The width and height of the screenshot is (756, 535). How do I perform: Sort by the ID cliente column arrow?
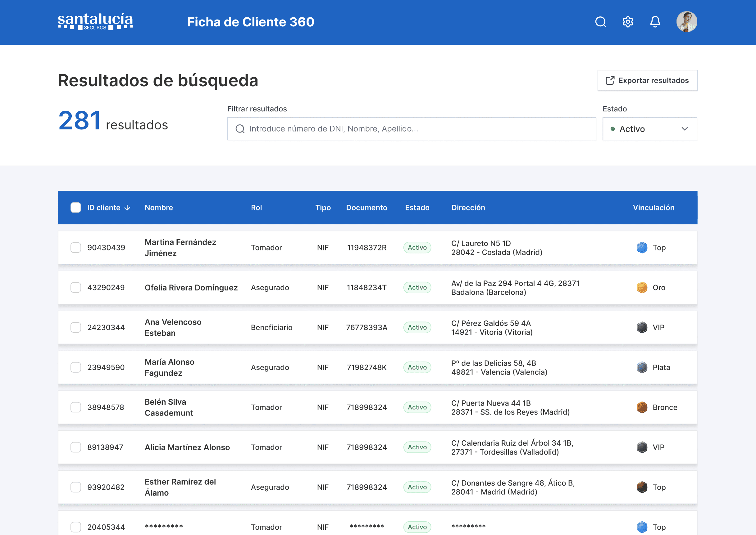128,208
